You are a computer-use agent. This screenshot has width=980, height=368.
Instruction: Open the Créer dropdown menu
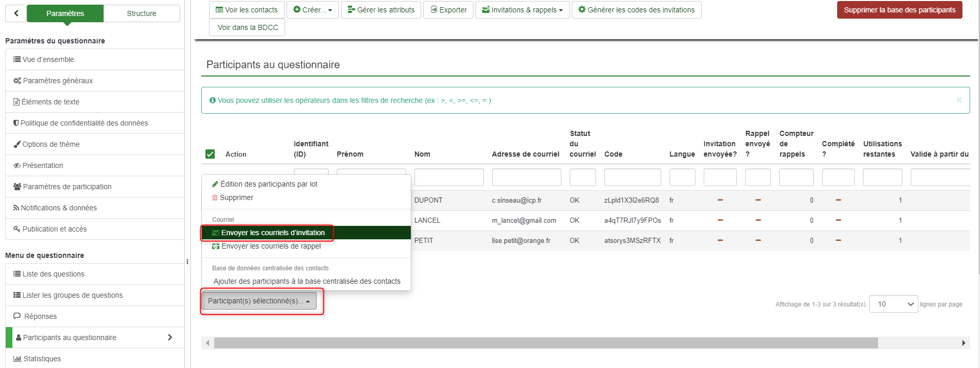(313, 10)
